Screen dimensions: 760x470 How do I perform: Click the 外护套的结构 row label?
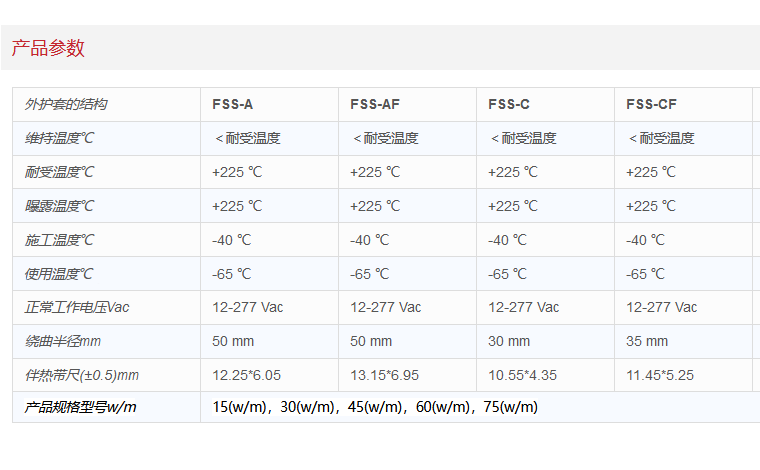click(66, 104)
